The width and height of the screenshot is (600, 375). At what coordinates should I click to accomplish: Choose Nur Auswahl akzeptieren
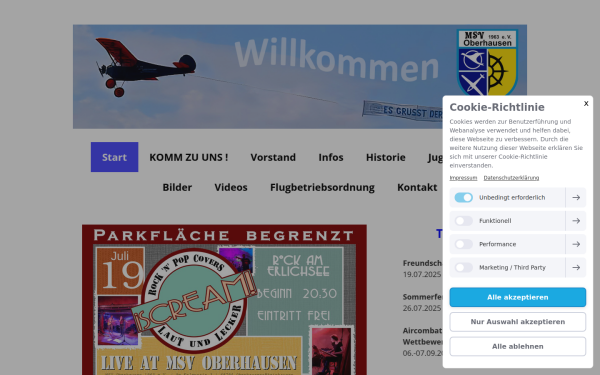point(517,322)
